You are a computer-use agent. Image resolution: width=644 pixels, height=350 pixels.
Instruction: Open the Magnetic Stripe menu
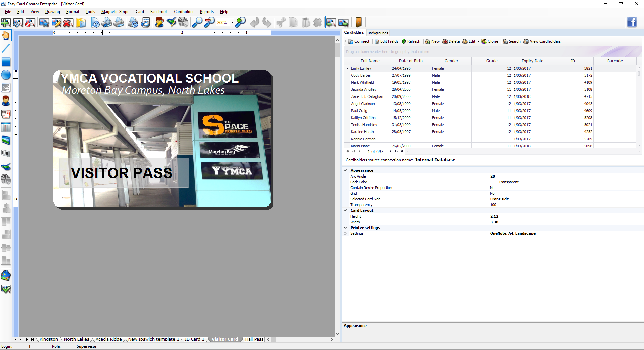(x=115, y=12)
